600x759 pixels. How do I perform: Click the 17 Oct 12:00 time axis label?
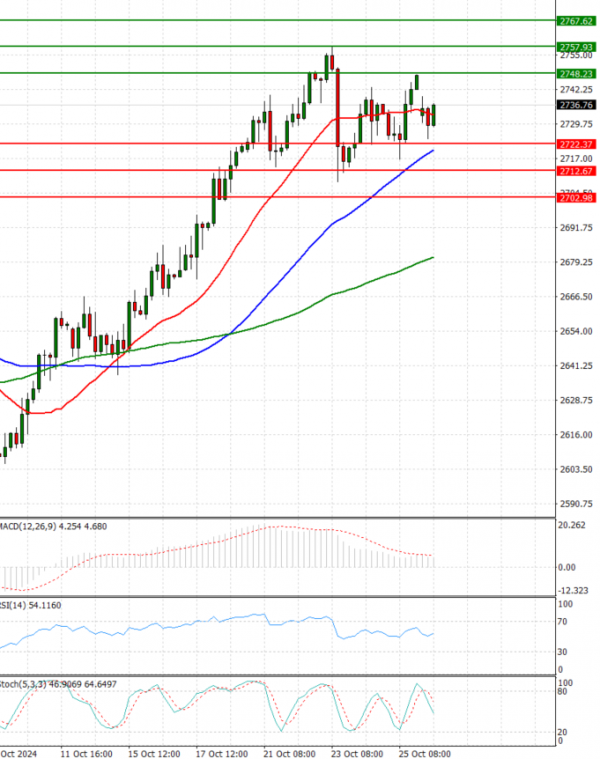[222, 754]
